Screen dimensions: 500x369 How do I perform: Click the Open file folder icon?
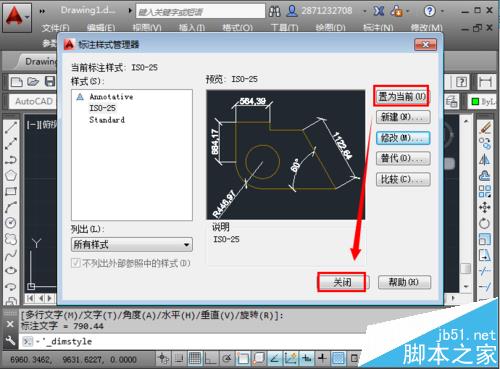coord(33,82)
